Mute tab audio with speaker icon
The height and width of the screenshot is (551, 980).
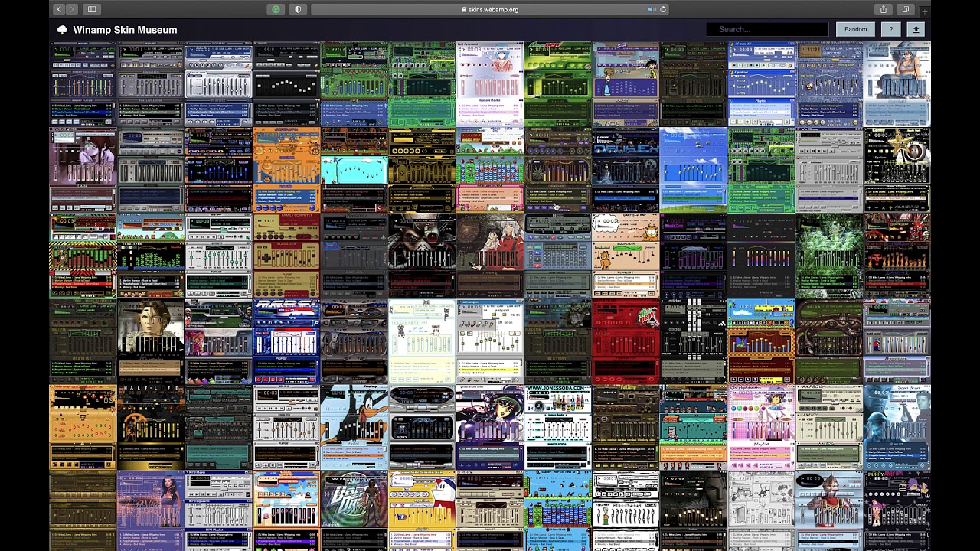click(x=652, y=9)
